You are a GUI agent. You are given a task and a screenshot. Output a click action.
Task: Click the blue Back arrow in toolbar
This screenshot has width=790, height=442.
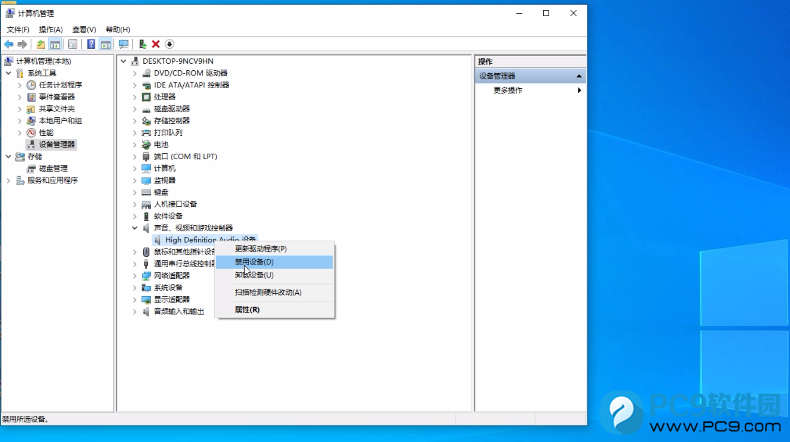9,44
